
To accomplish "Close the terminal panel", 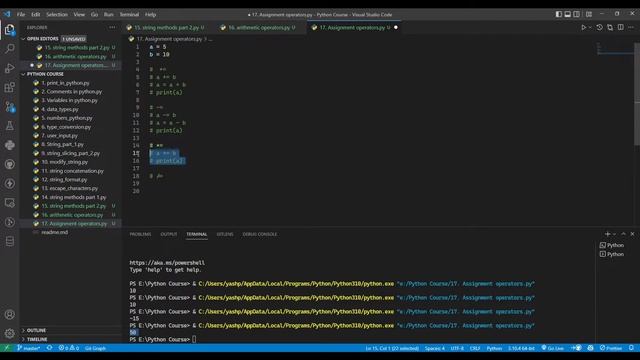I will point(632,234).
